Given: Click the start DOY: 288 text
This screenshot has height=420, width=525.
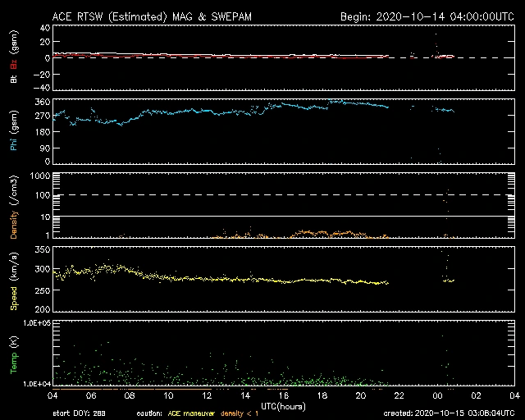Looking at the screenshot, I should [78, 413].
